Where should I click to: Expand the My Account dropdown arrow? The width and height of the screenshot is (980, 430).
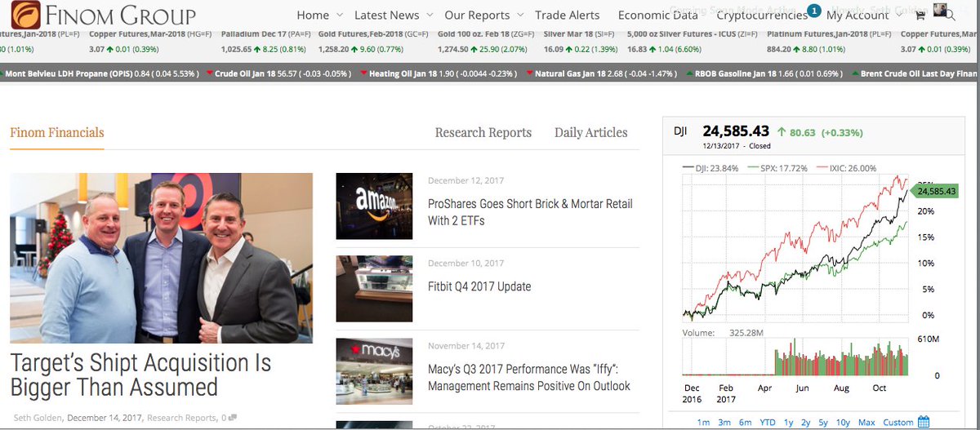898,16
